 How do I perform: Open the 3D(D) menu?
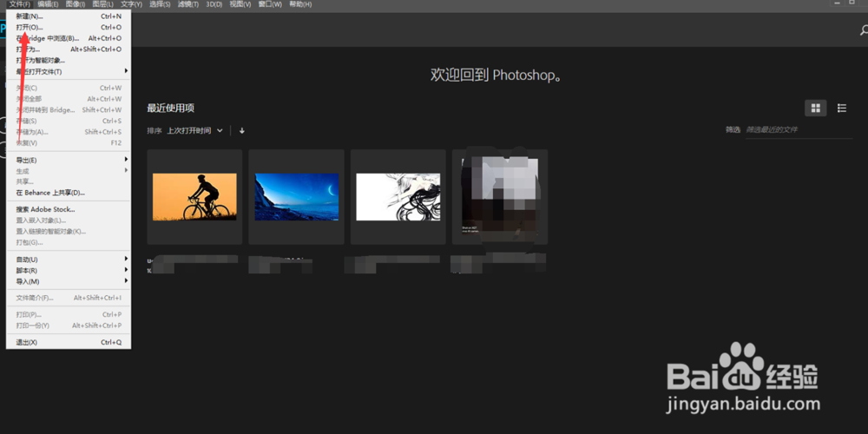[x=214, y=4]
